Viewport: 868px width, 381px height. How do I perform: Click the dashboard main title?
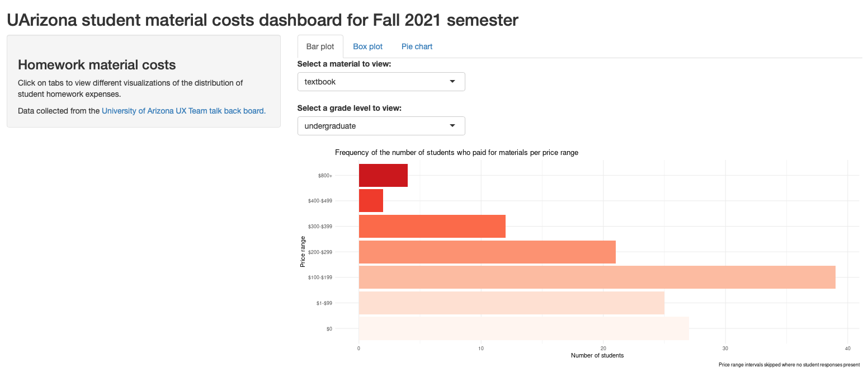click(x=263, y=21)
